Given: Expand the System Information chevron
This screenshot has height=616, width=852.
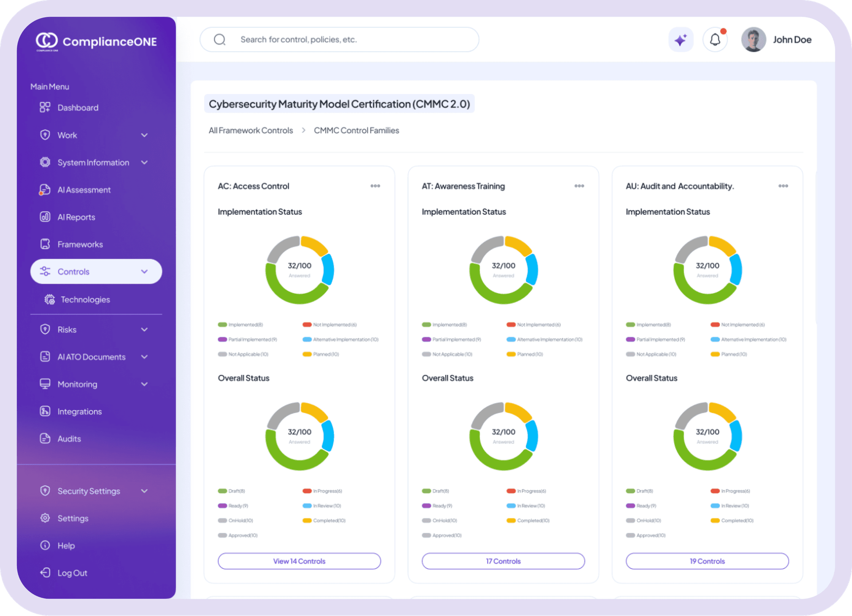Looking at the screenshot, I should [144, 162].
